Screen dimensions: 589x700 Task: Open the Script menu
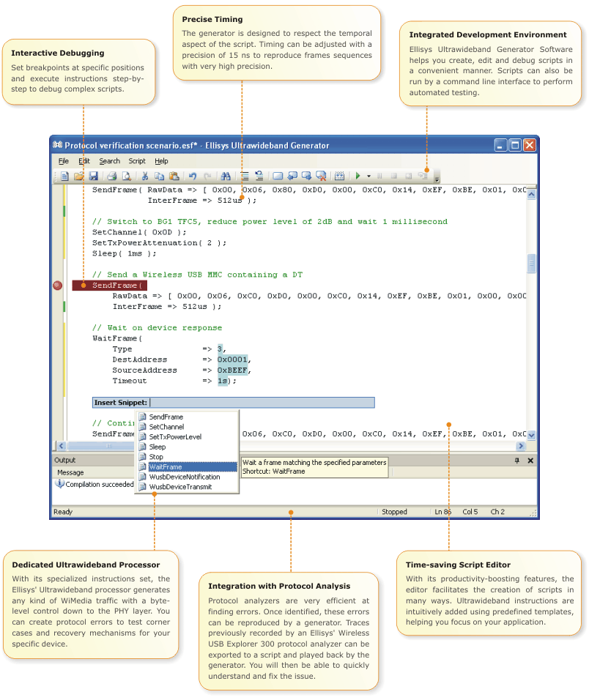[137, 161]
